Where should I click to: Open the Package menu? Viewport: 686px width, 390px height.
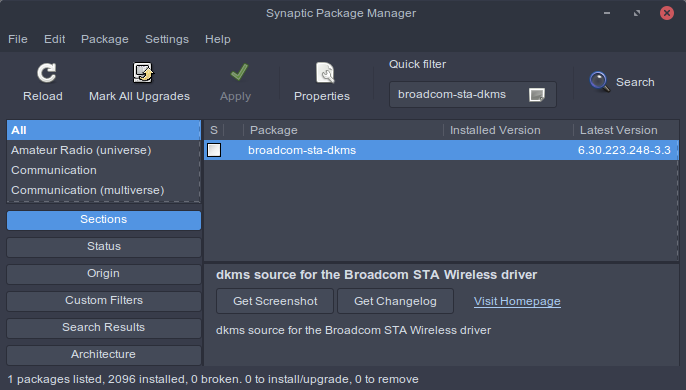coord(105,39)
